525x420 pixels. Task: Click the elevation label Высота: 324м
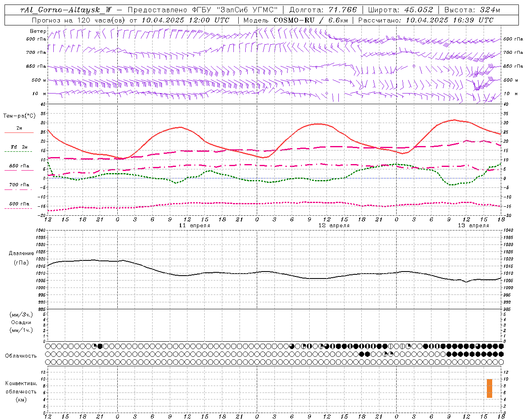click(x=472, y=10)
